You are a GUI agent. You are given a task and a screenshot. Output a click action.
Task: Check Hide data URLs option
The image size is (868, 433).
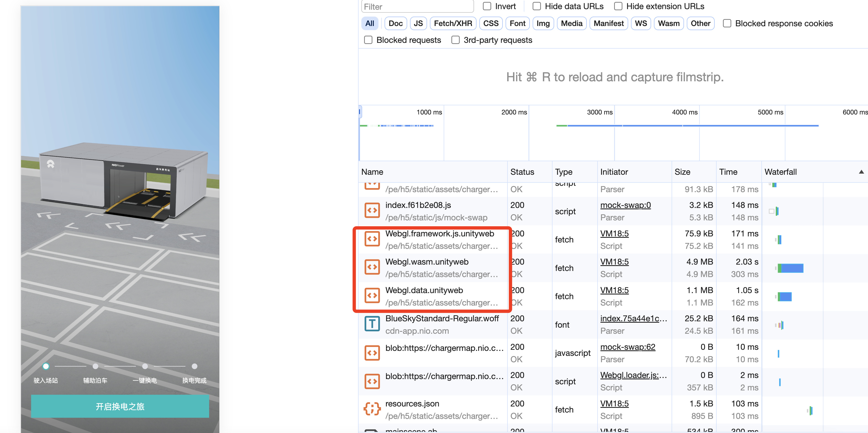pos(536,6)
